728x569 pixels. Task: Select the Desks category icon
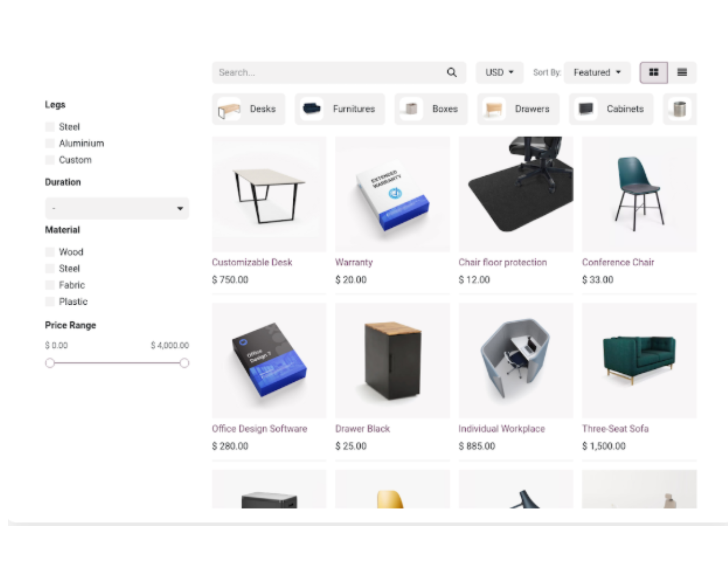point(229,109)
